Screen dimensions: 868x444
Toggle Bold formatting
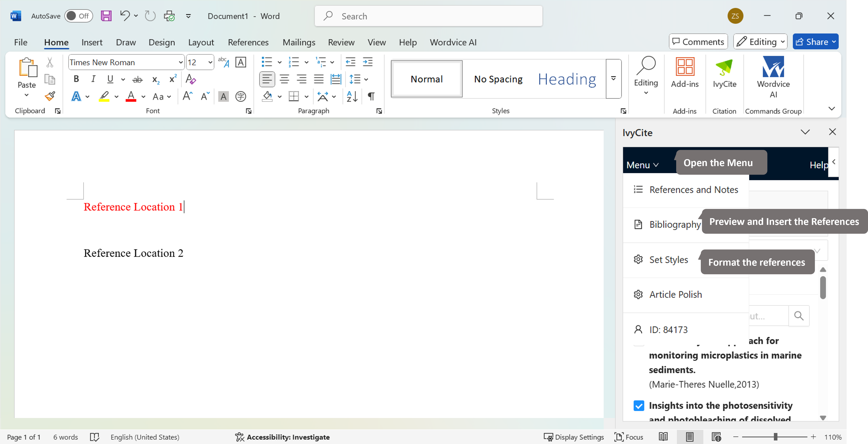coord(77,79)
